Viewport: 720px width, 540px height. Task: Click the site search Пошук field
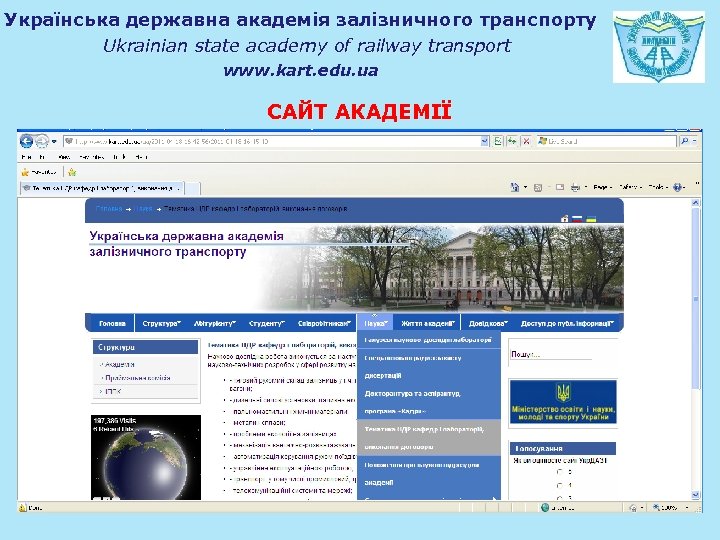click(x=551, y=354)
